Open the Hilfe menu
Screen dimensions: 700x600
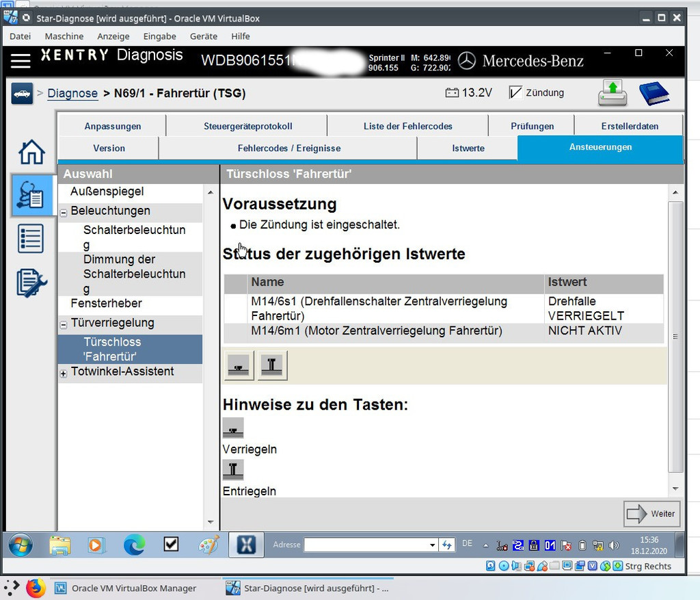(240, 36)
